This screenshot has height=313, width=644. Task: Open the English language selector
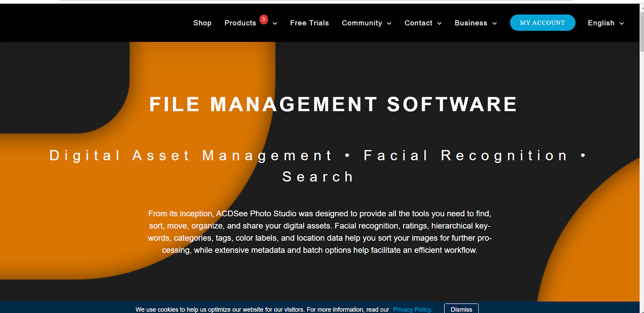click(601, 23)
